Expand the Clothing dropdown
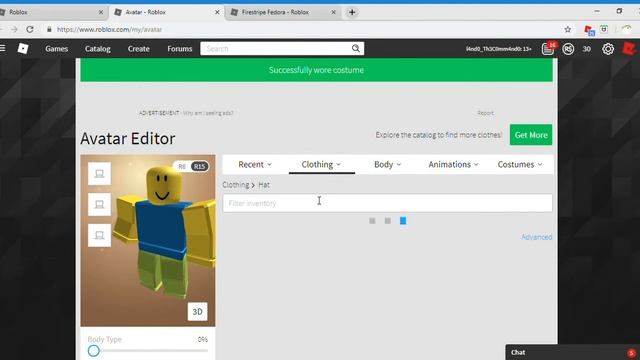 pos(321,164)
